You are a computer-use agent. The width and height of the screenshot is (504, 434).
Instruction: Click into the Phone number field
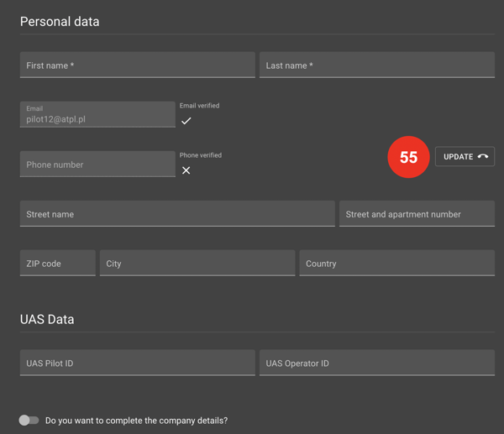pos(97,165)
